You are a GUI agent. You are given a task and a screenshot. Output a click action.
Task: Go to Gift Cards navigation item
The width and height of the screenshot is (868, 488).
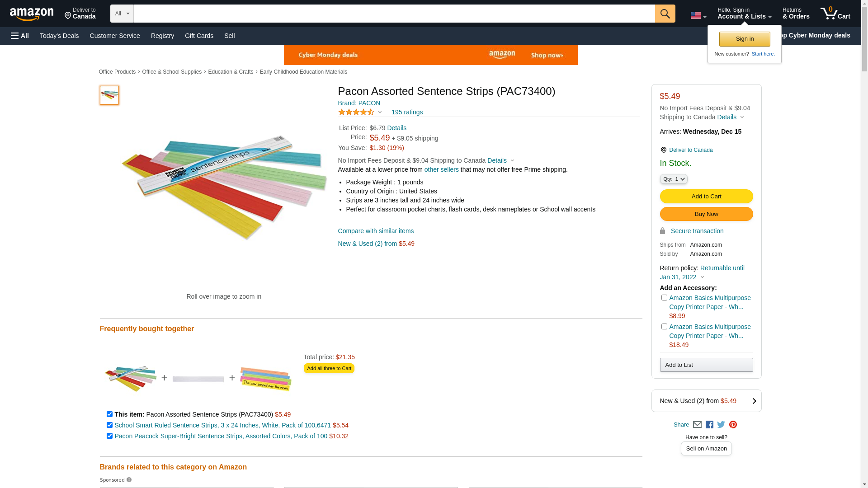click(199, 36)
